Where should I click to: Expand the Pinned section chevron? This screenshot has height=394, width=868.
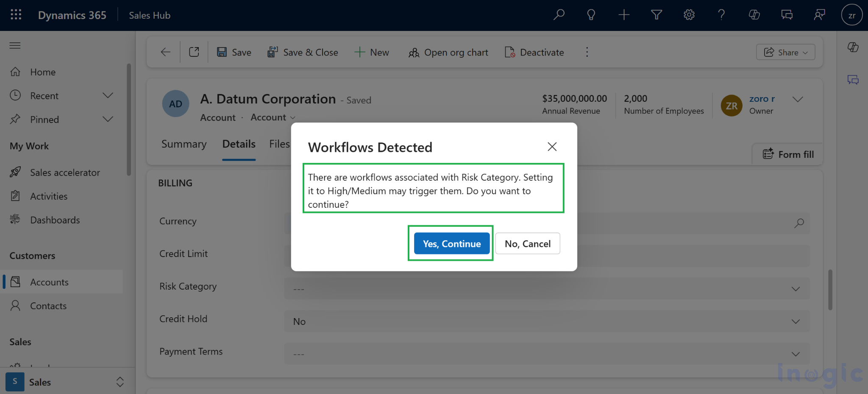pyautogui.click(x=108, y=120)
